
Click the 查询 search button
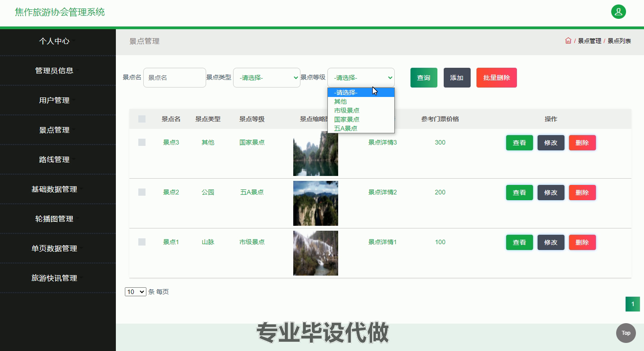click(424, 78)
